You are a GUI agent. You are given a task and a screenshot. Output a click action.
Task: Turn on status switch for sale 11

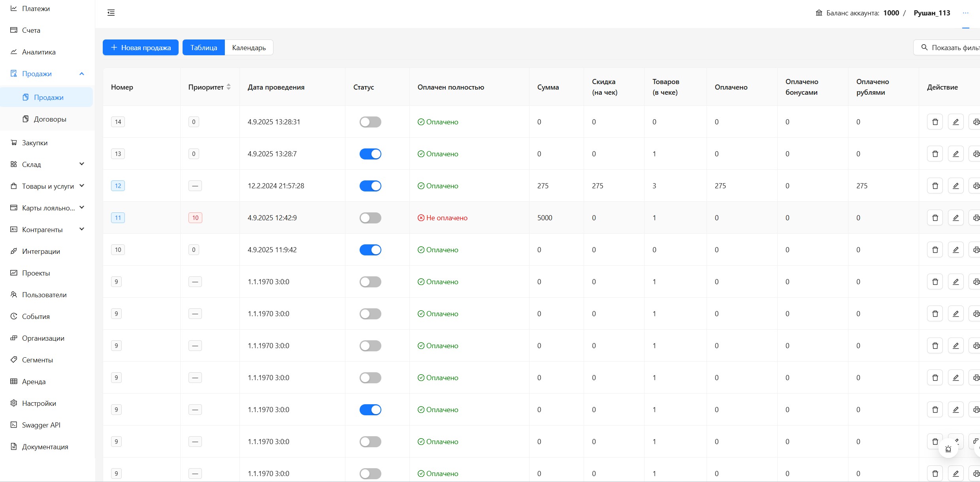pos(370,218)
